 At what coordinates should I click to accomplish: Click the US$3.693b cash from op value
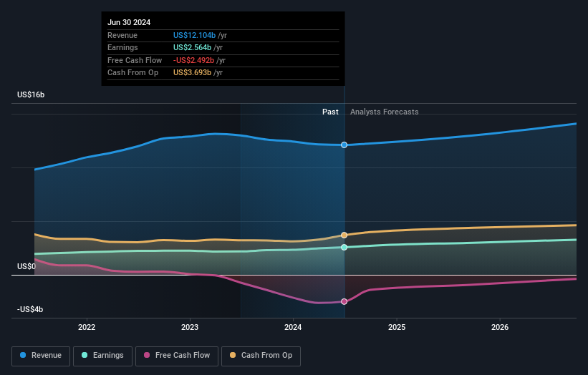[192, 73]
